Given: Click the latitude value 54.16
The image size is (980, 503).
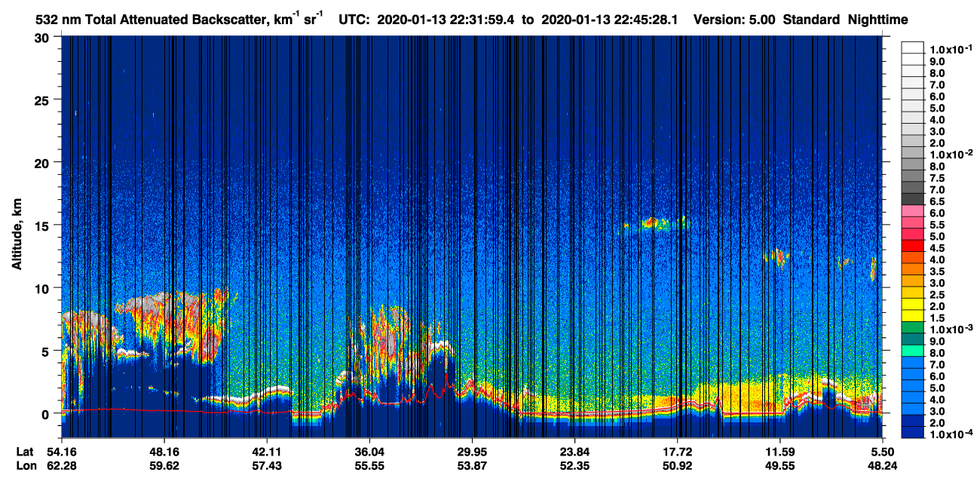Looking at the screenshot, I should [x=62, y=452].
